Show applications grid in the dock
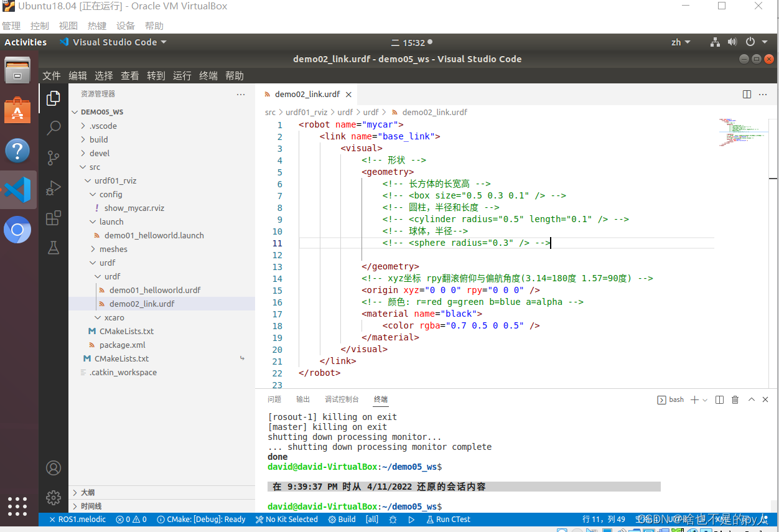The width and height of the screenshot is (779, 532). (x=17, y=506)
